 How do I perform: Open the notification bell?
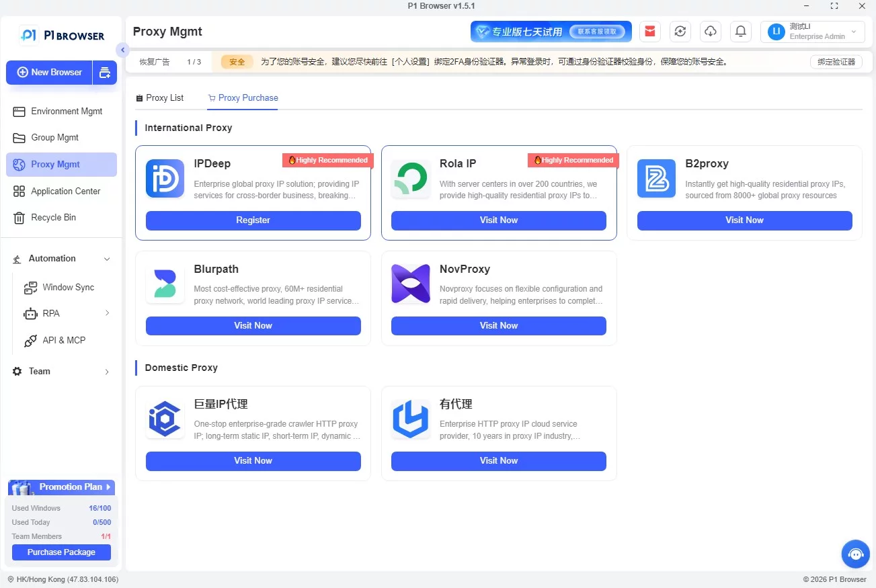point(741,31)
